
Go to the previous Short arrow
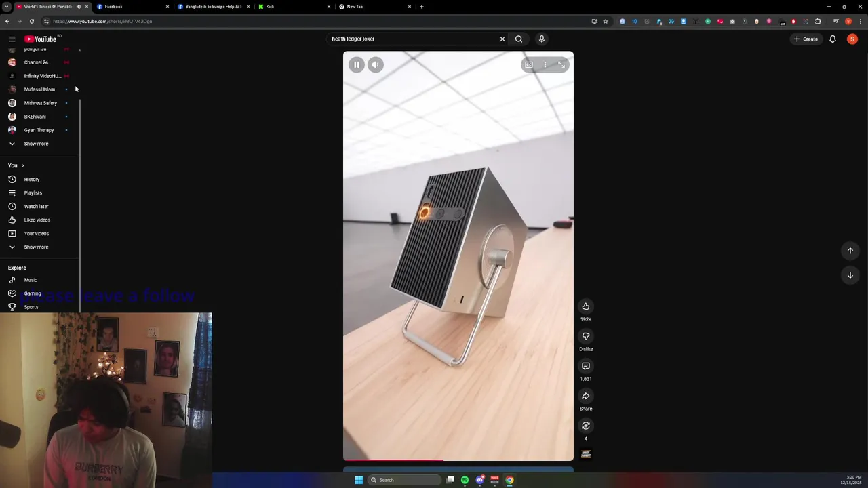point(850,251)
